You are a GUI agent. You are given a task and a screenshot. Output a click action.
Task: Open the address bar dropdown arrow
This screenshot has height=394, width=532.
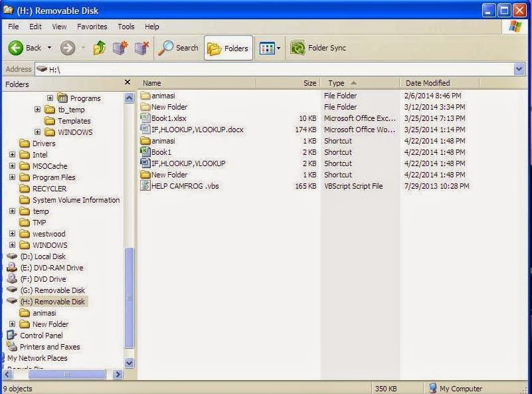[519, 69]
